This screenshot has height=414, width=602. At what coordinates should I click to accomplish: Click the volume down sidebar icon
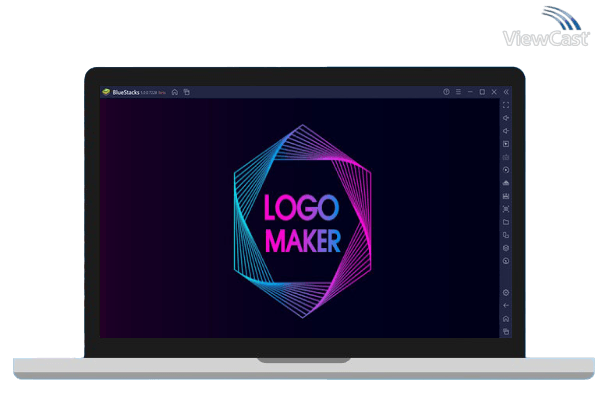coord(506,131)
